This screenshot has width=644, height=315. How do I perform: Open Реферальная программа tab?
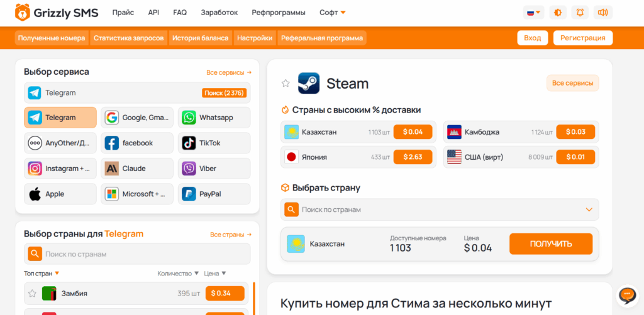(x=322, y=38)
